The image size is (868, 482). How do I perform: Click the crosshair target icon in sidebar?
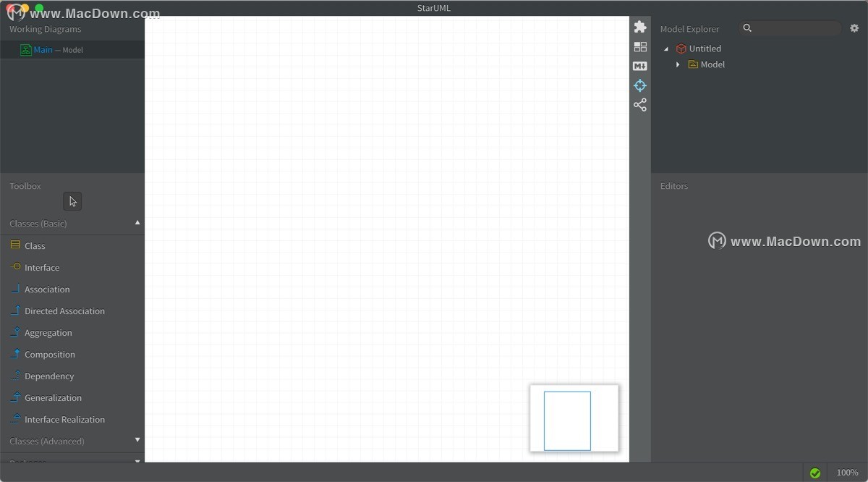[640, 85]
